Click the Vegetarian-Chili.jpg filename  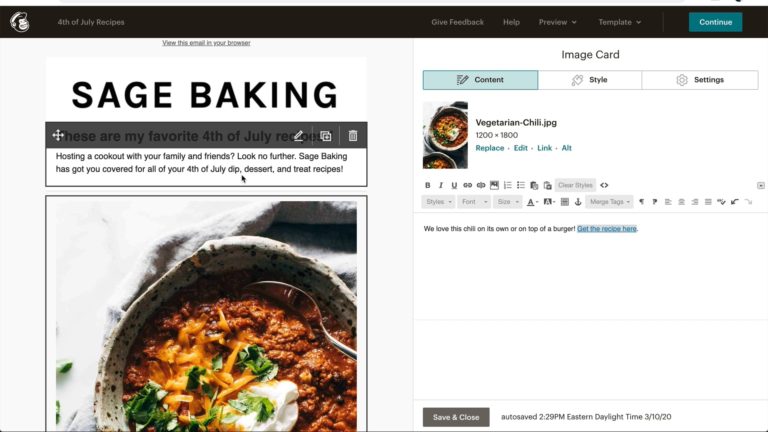coord(516,122)
